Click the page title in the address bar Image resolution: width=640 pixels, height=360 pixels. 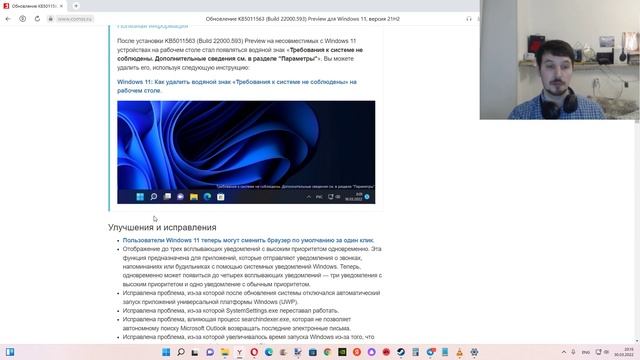302,19
